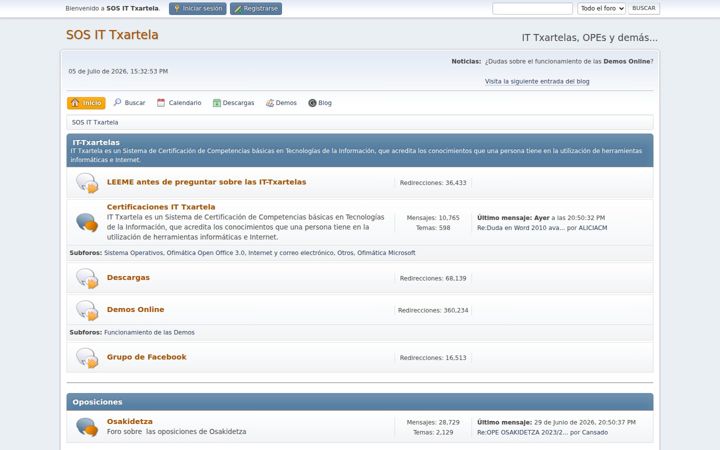
Task: Click the Osakidetza board icon
Action: point(87,427)
